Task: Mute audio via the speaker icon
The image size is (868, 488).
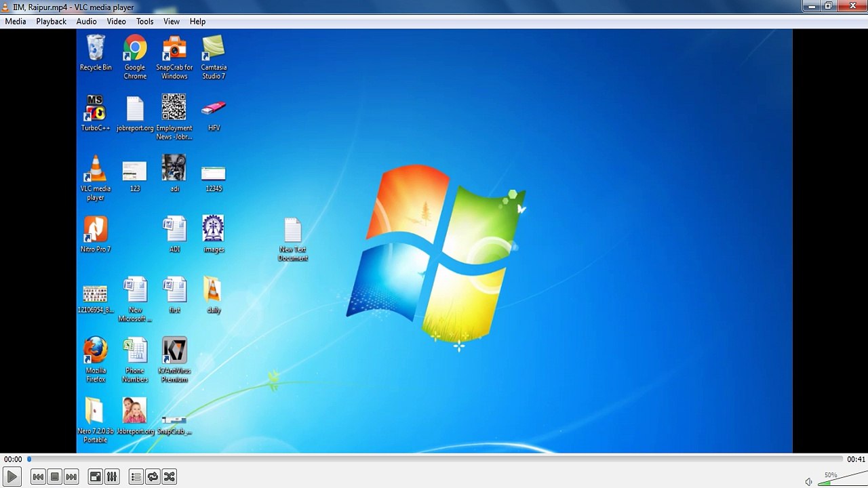Action: coord(808,482)
